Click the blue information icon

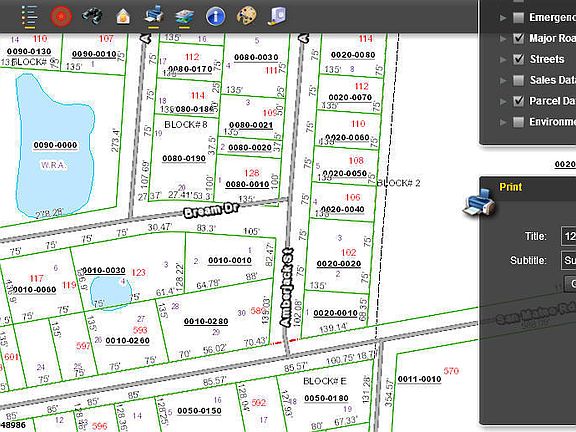pyautogui.click(x=216, y=16)
